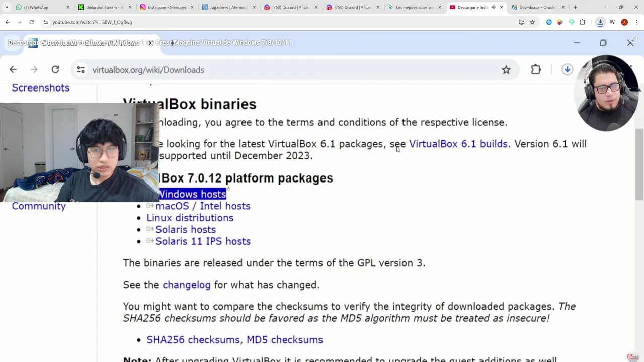Open the Community sidebar link
The width and height of the screenshot is (644, 362).
39,206
